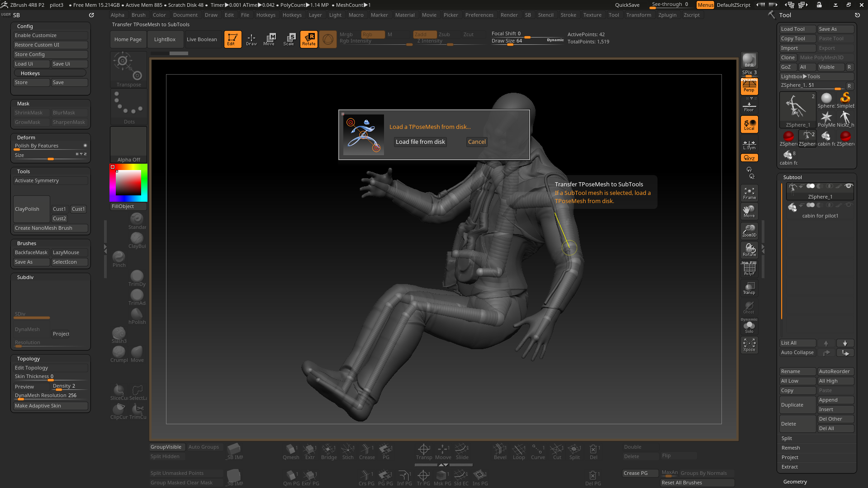Toggle visibility eye of ZSphere_1 subtool
This screenshot has width=868, height=488.
click(x=849, y=186)
